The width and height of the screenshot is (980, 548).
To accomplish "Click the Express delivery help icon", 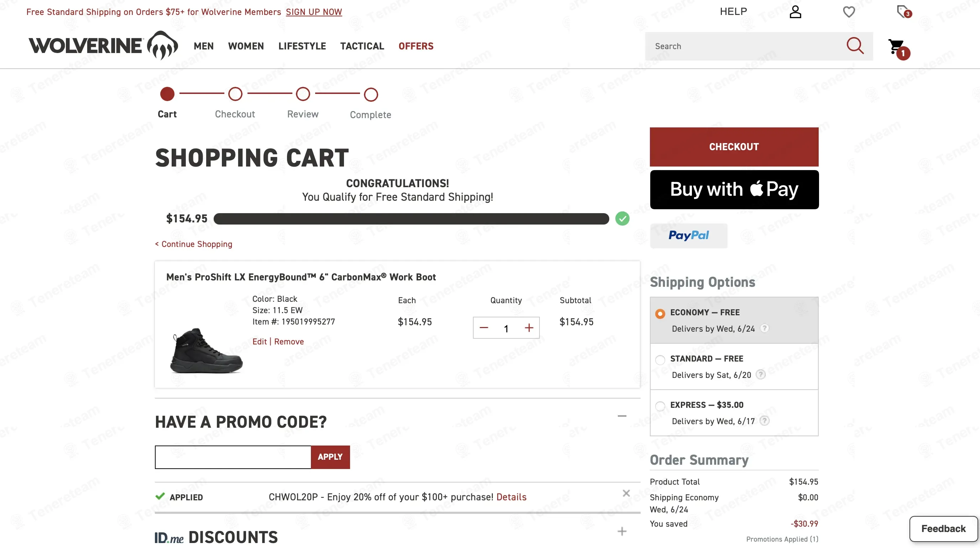I will [764, 421].
